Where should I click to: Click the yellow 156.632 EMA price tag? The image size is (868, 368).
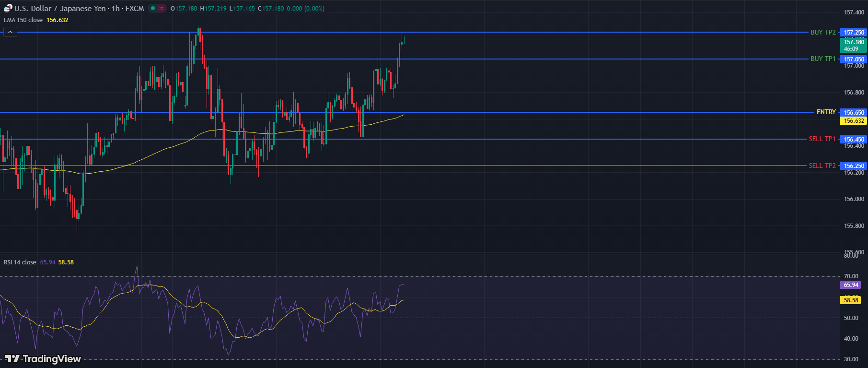tap(854, 121)
